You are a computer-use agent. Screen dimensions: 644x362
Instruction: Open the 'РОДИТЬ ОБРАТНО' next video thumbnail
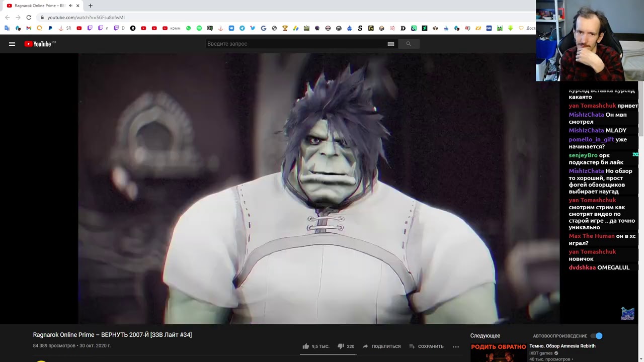(498, 352)
